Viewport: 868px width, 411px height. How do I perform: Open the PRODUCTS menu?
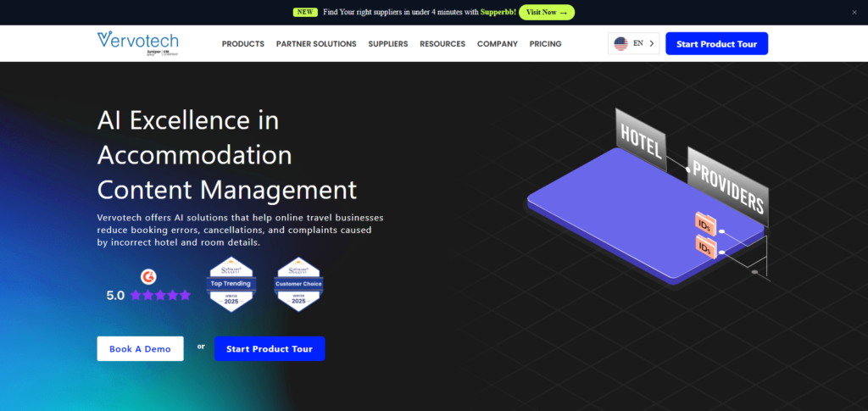coord(243,44)
